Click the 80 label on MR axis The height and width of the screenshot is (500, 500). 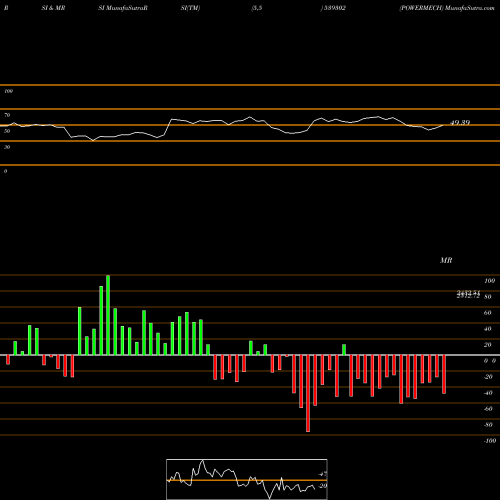488,297
